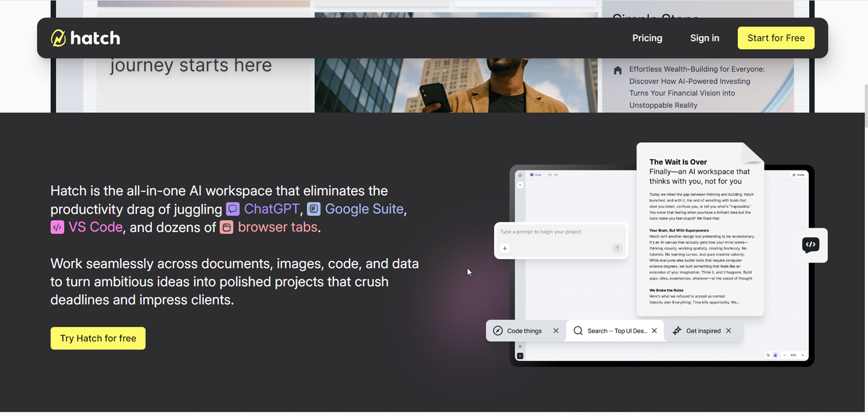Click Try Hatch for free button
Screen dimensions: 868x417
pyautogui.click(x=98, y=338)
